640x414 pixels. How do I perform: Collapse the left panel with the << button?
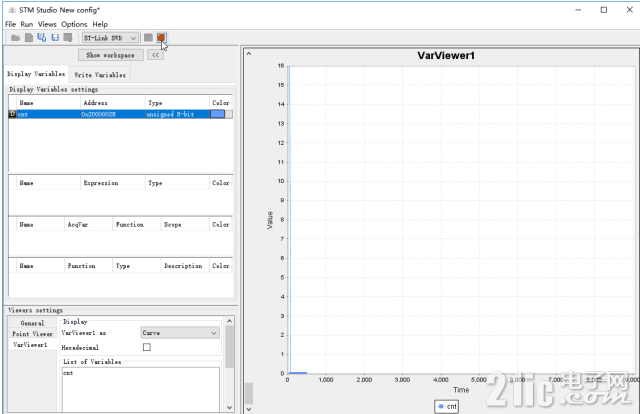[x=156, y=55]
